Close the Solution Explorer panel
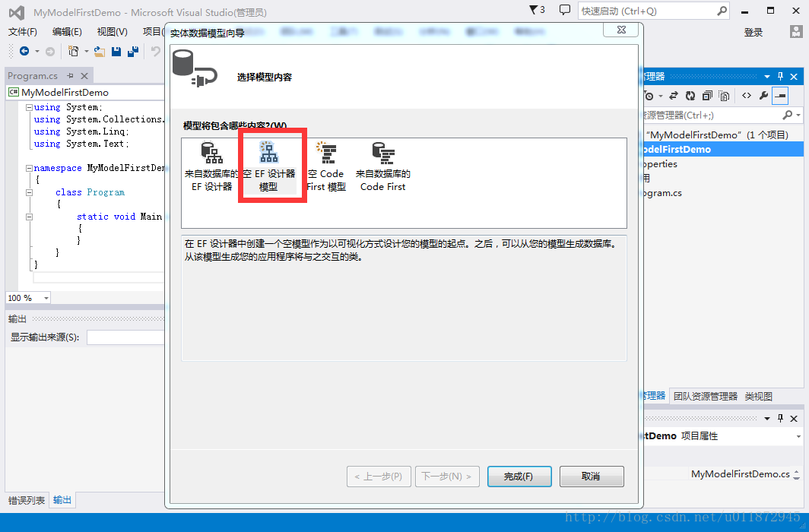This screenshot has height=532, width=809. click(x=794, y=76)
